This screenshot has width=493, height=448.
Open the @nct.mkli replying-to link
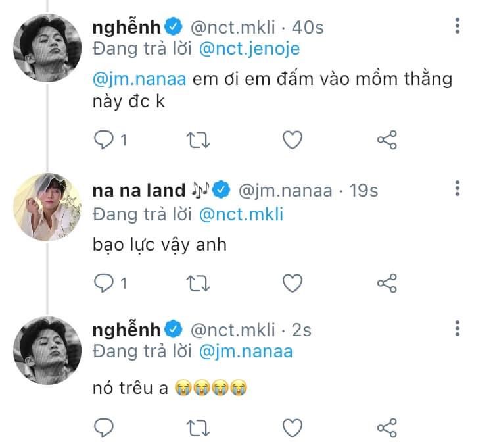[x=240, y=214]
